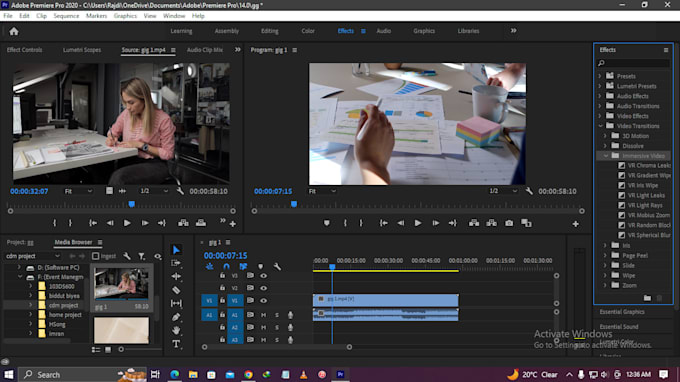Click Program monitor playhead on scrub bar

click(x=294, y=204)
